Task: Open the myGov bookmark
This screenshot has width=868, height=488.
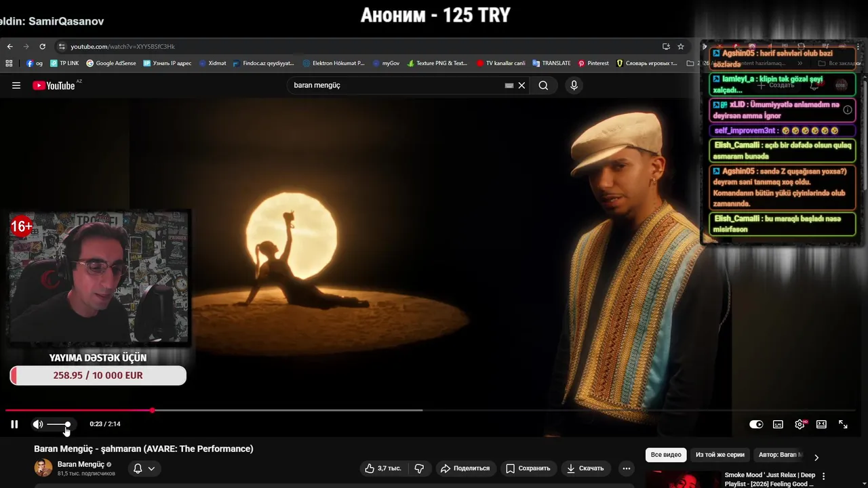Action: click(386, 63)
